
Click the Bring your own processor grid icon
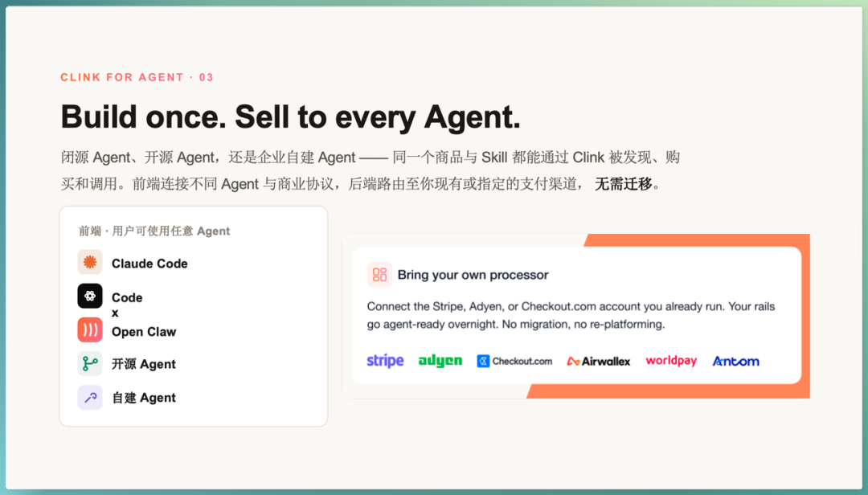point(379,275)
